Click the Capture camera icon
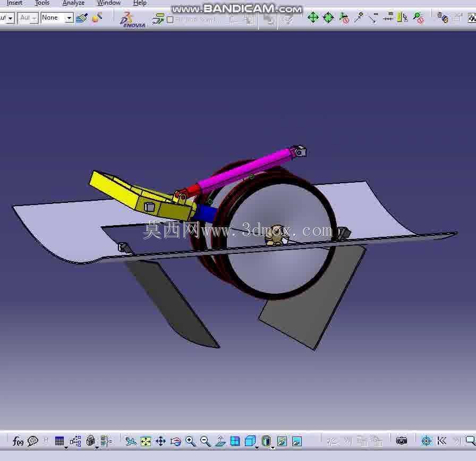 [x=402, y=441]
